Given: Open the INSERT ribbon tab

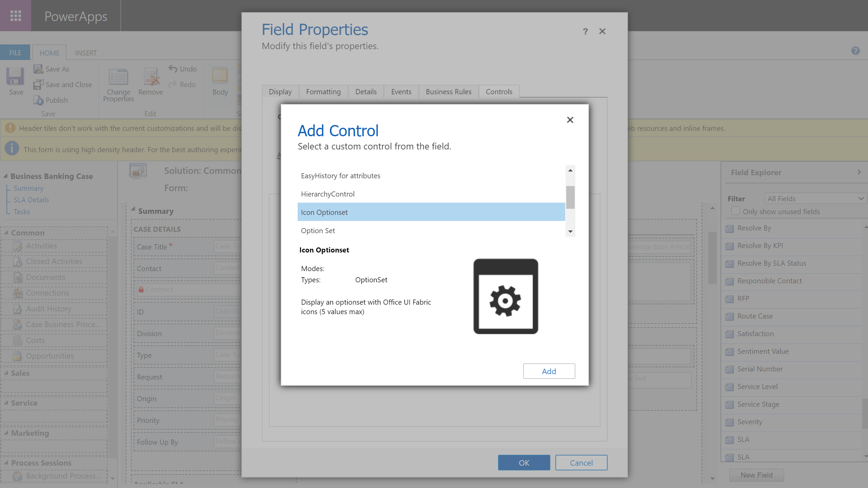Looking at the screenshot, I should tap(86, 53).
